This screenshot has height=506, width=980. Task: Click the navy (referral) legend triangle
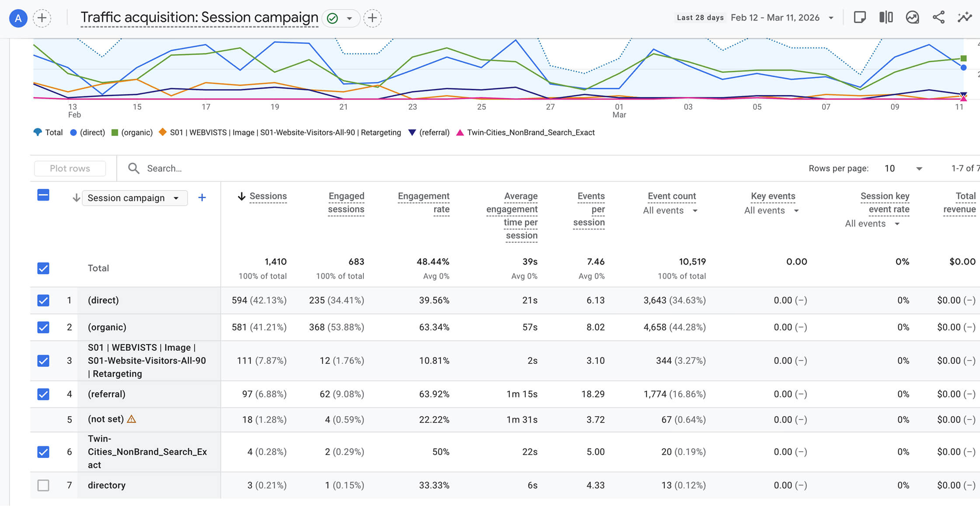tap(412, 133)
